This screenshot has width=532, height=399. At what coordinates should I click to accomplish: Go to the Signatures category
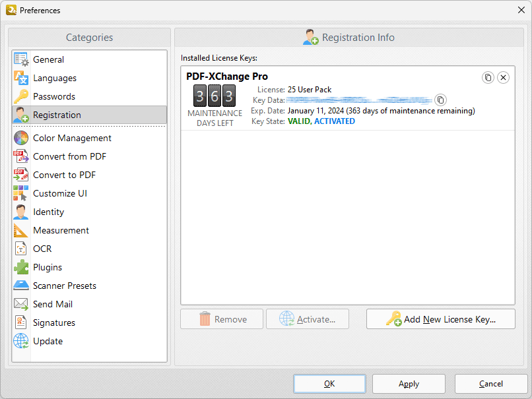[x=90, y=322]
